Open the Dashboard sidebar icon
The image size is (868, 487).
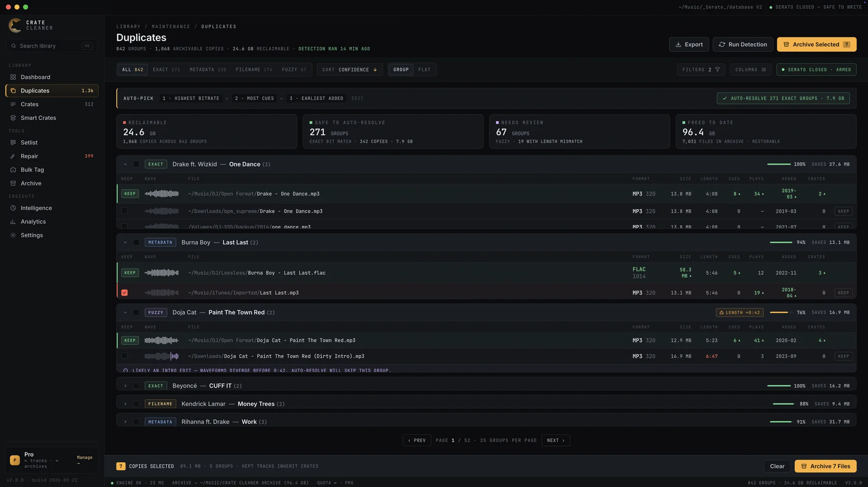point(13,77)
